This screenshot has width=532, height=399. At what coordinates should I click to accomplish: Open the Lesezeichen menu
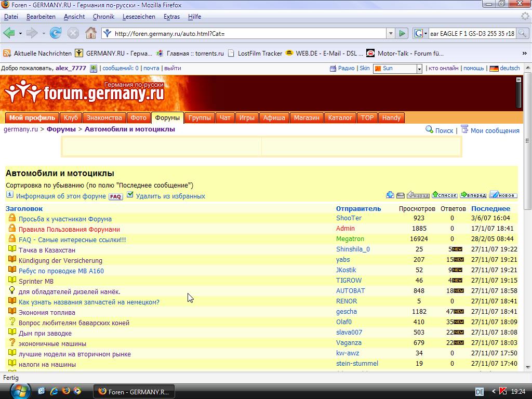click(x=139, y=17)
